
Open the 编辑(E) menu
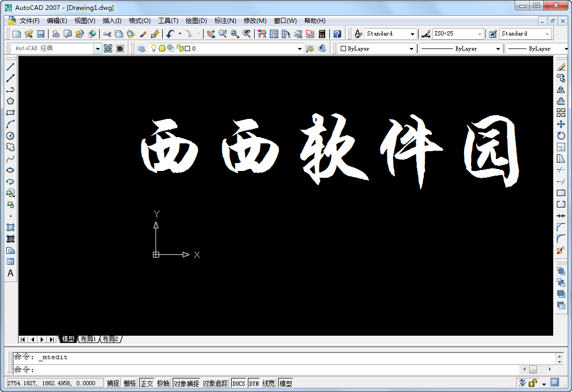[x=57, y=21]
